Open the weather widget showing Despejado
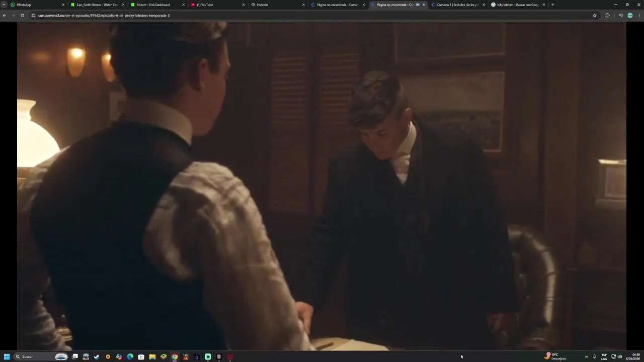This screenshot has height=362, width=644. [x=555, y=356]
